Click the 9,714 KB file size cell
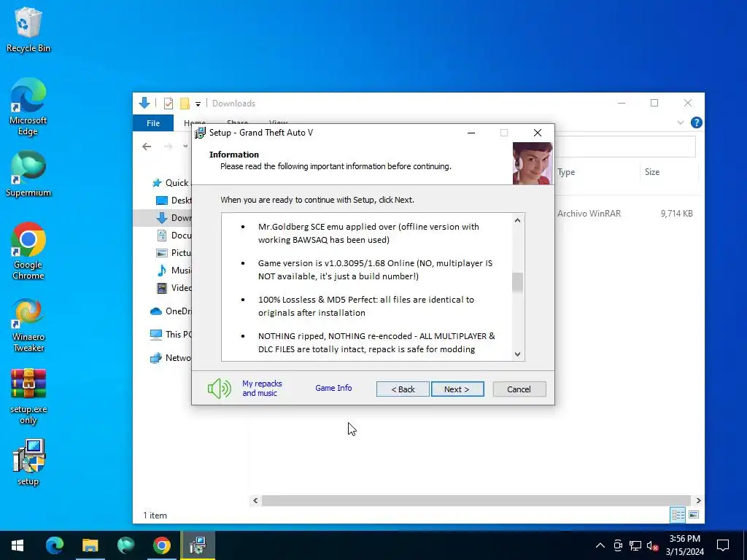The width and height of the screenshot is (747, 560). 676,214
